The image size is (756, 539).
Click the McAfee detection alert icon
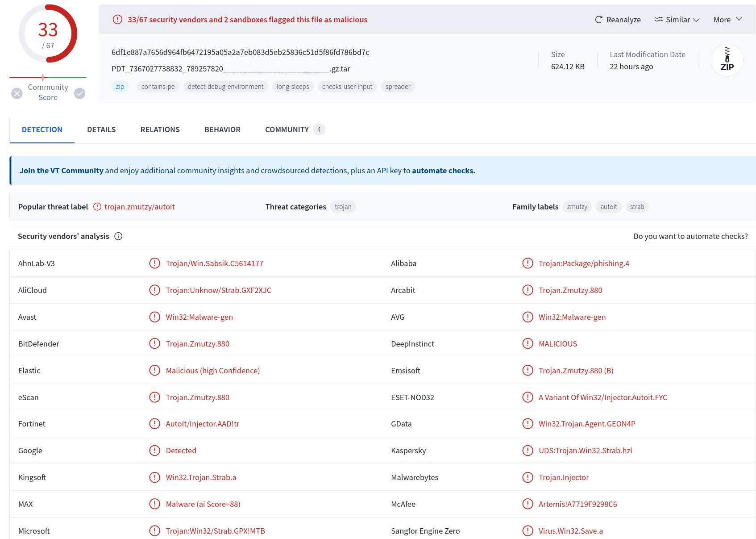tap(528, 504)
